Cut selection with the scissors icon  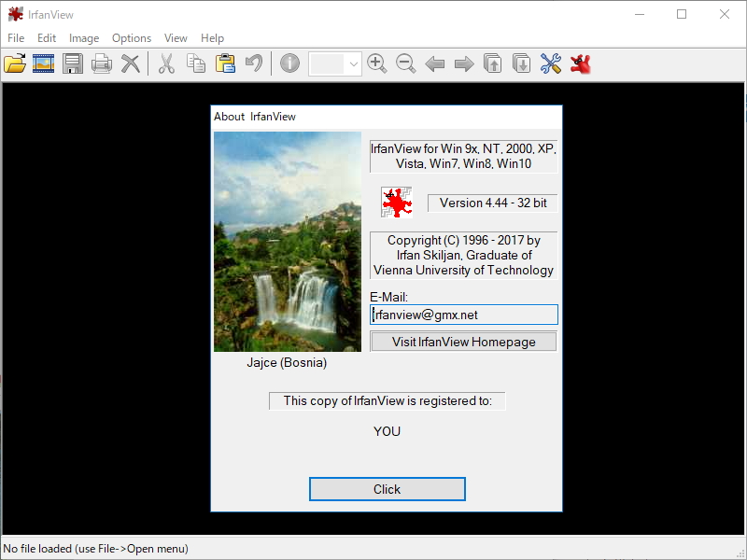166,63
